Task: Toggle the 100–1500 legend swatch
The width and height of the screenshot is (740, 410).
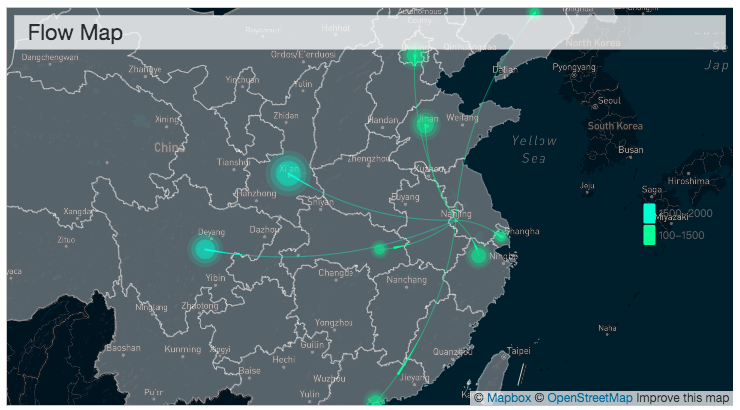Action: coord(649,235)
